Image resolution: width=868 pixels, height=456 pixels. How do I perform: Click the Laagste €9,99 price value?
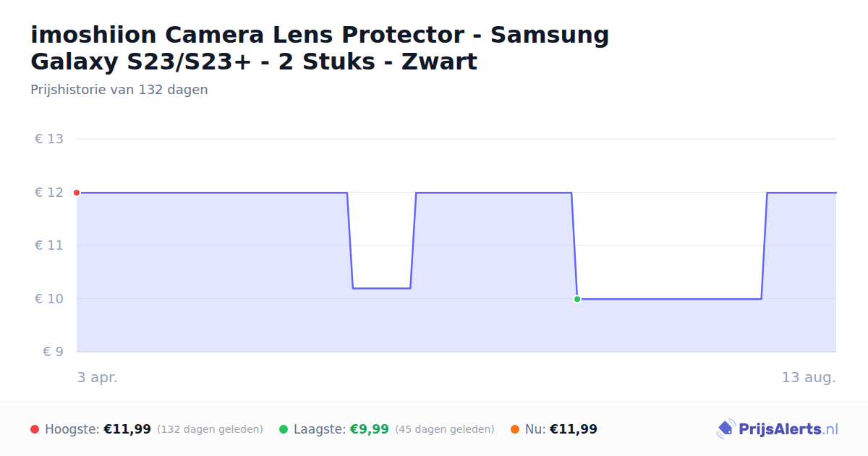coord(370,429)
